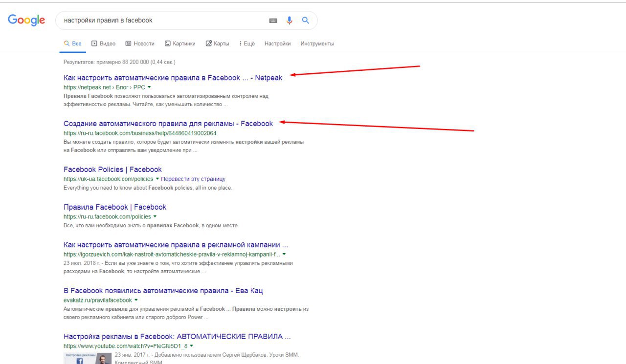
Task: Open Настройка рекламы в Facebook YouTube result
Action: point(177,337)
